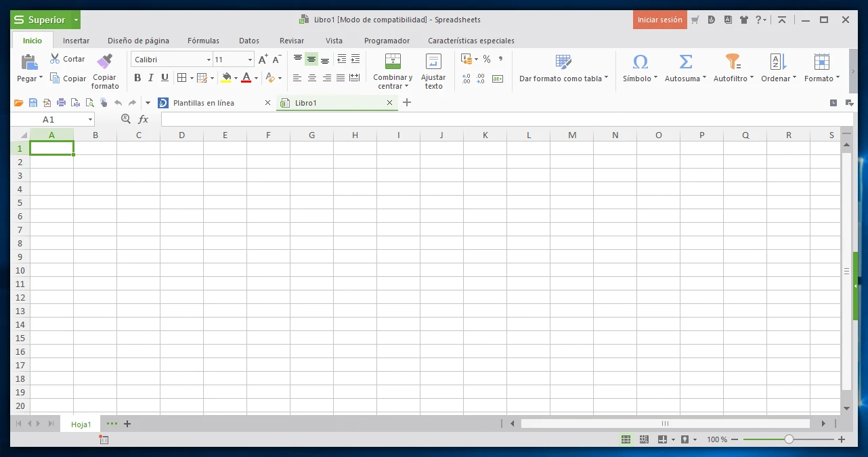Toggle underline formatting
868x457 pixels.
[x=165, y=78]
